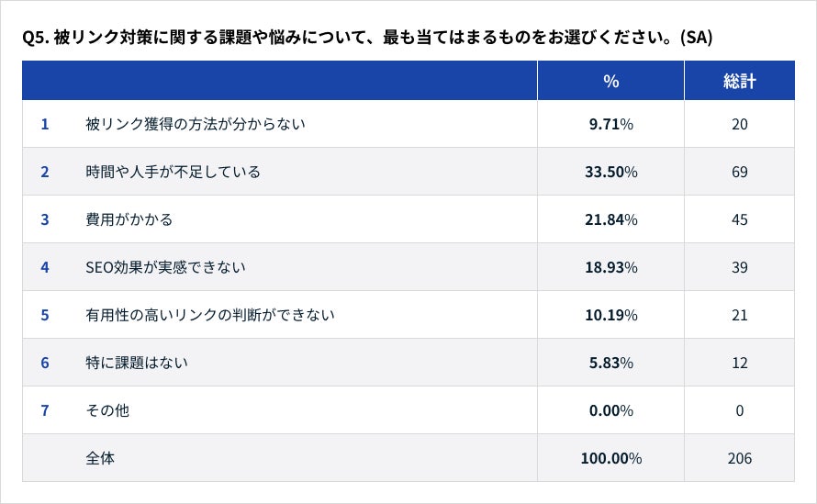The width and height of the screenshot is (817, 504).
Task: Click the Q5 survey question title
Action: point(367,39)
